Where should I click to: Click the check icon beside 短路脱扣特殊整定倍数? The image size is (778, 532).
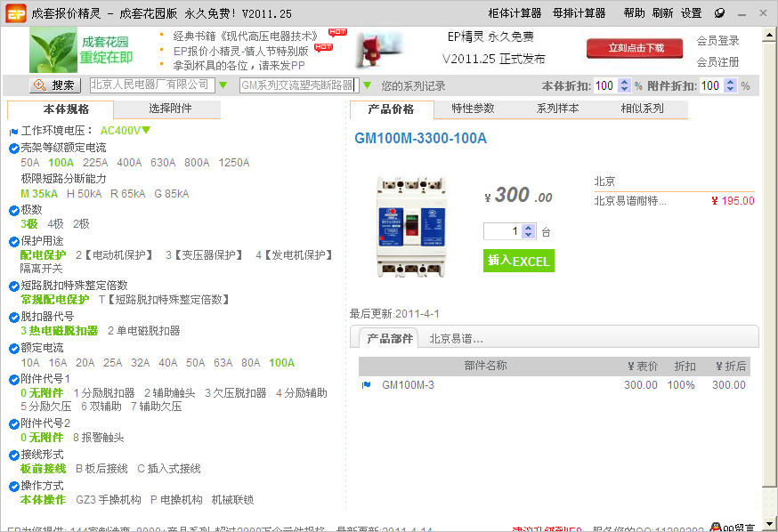(14, 286)
